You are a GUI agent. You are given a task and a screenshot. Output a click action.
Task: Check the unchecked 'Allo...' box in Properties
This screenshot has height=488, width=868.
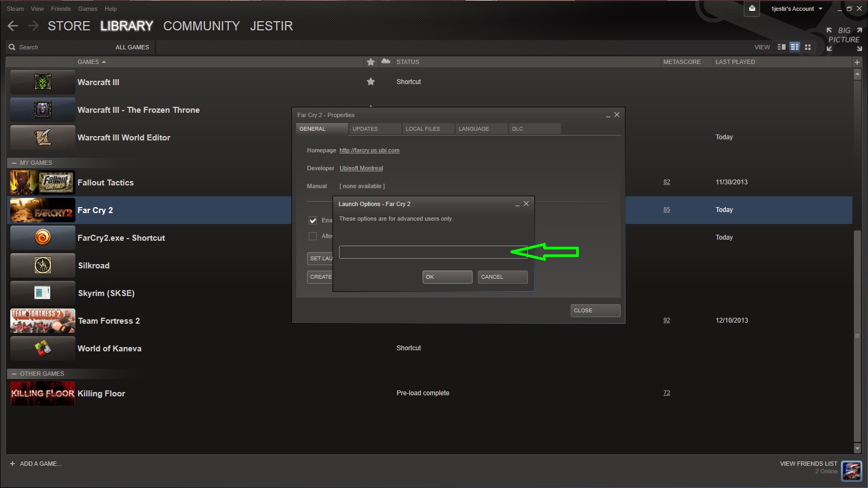312,236
